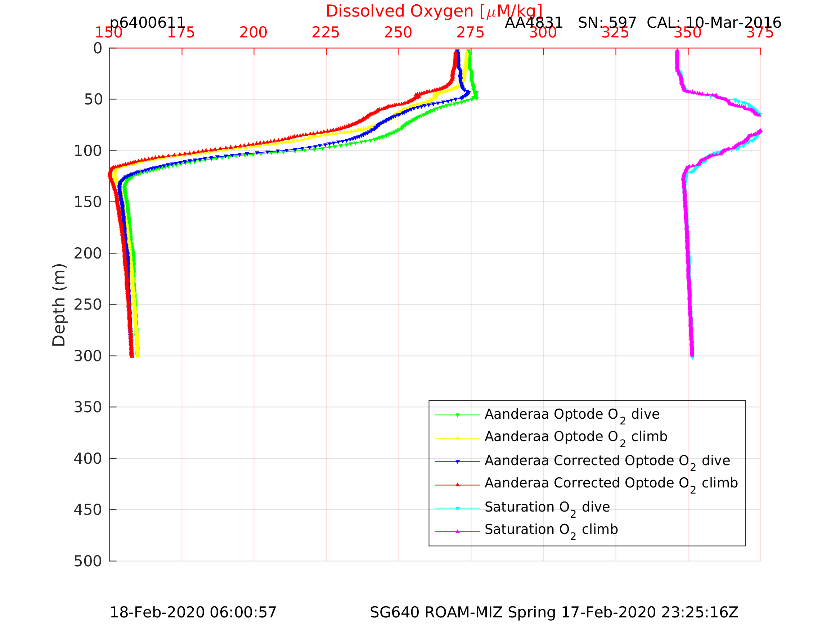Image resolution: width=840 pixels, height=630 pixels.
Task: Click the 225 oxygen axis tick label
Action: point(326,33)
